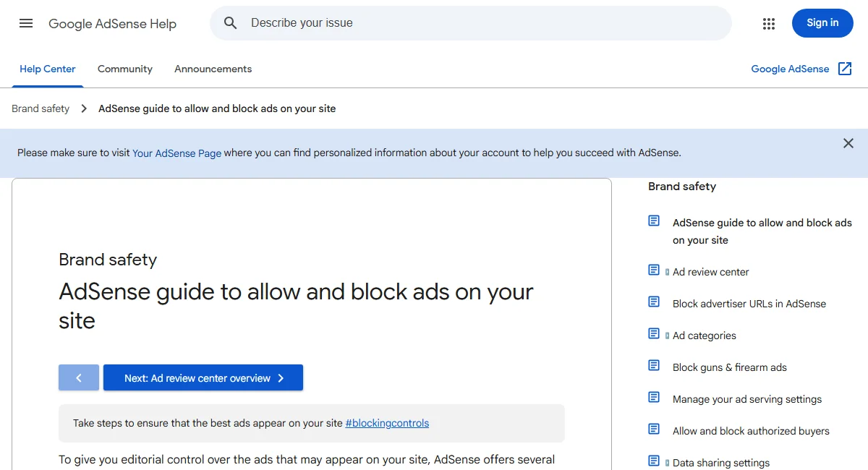This screenshot has height=470, width=868.
Task: Click Next: Ad review center overview button
Action: [x=203, y=377]
